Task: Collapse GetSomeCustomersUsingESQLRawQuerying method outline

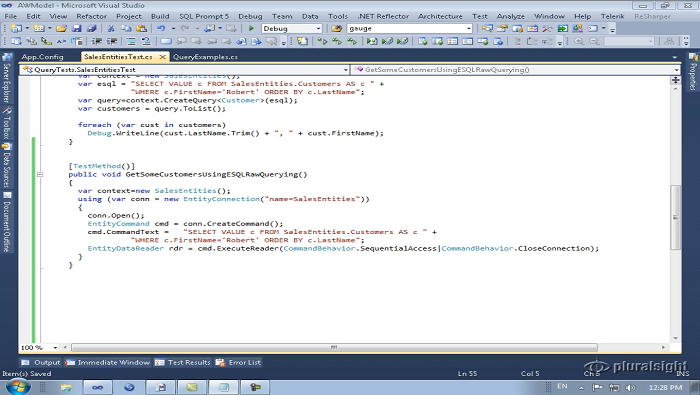Action: point(40,175)
